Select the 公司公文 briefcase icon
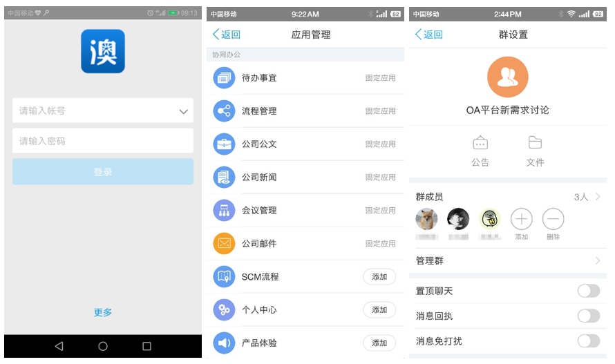The image size is (615, 364). pos(224,144)
